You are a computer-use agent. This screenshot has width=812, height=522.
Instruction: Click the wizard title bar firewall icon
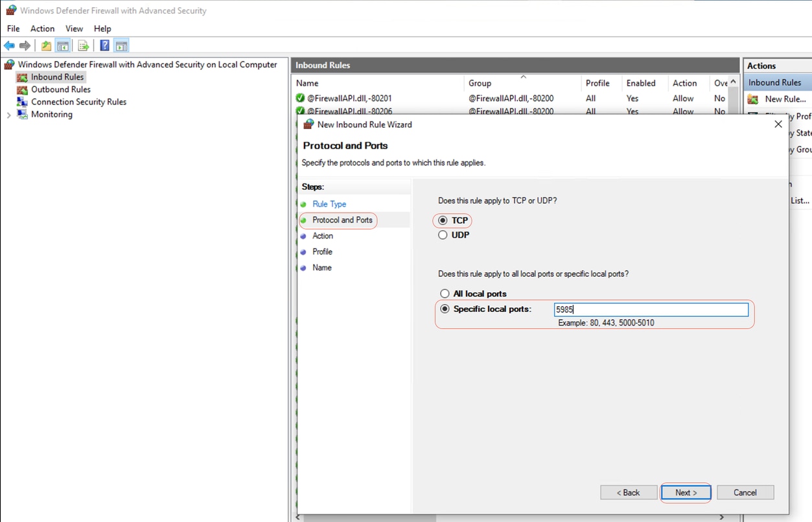[308, 125]
